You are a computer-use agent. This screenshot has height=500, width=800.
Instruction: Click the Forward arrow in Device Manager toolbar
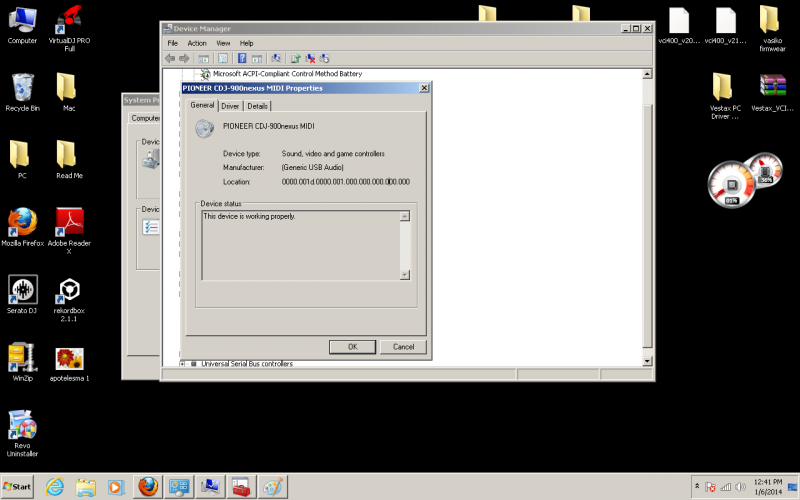point(184,59)
